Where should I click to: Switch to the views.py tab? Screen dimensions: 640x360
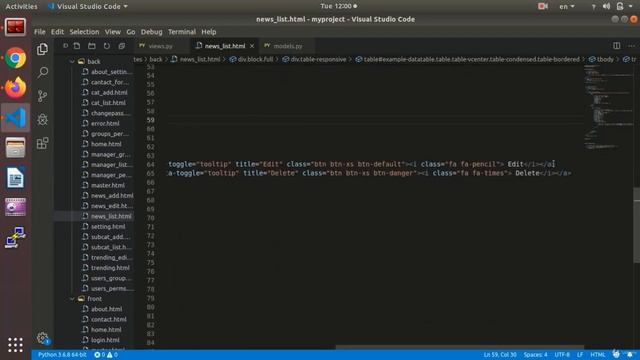[160, 46]
